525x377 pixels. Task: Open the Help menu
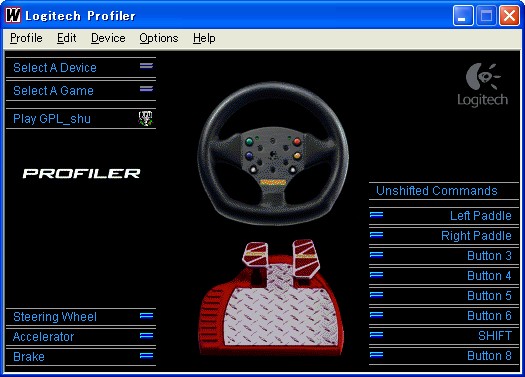click(204, 38)
